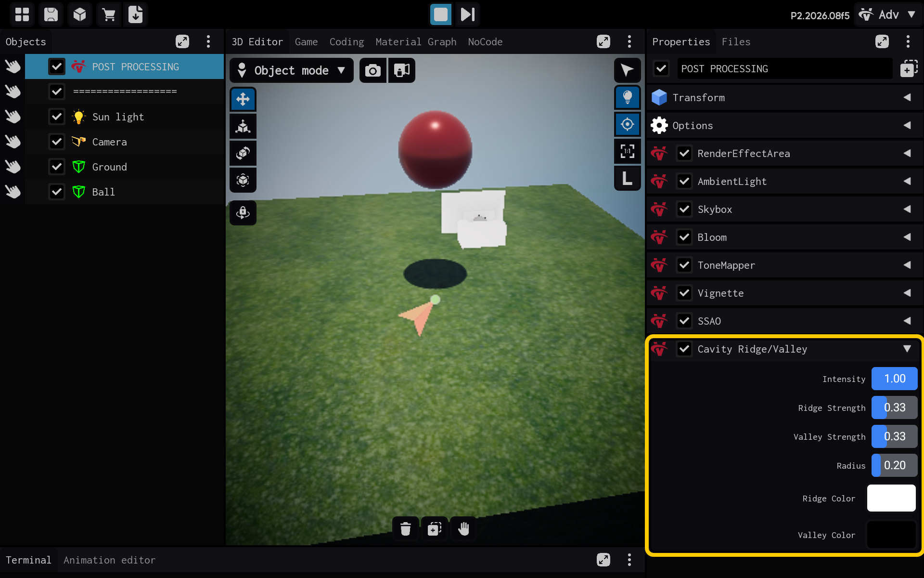Select the scale cube tool
Image resolution: width=924 pixels, height=578 pixels.
pyautogui.click(x=243, y=180)
